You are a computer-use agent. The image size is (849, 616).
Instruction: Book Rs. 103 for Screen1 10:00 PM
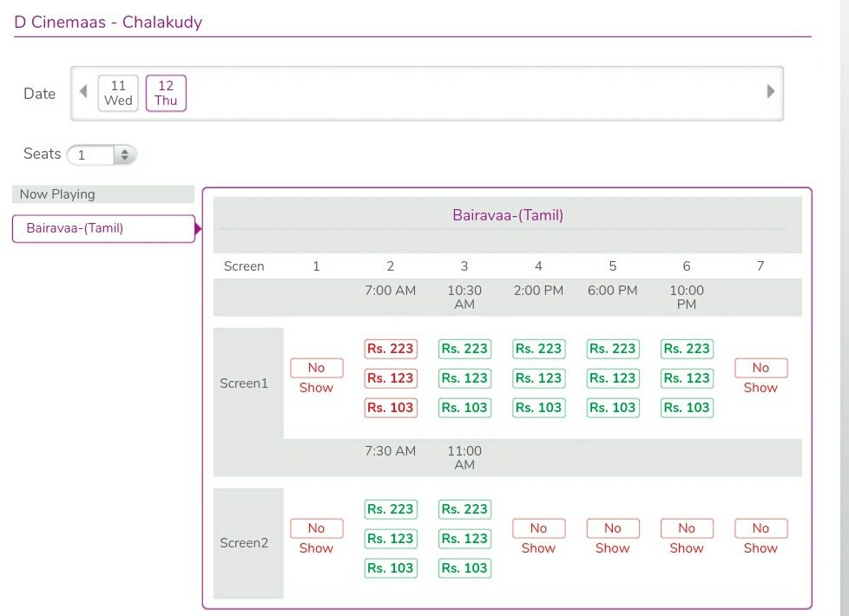pos(687,407)
